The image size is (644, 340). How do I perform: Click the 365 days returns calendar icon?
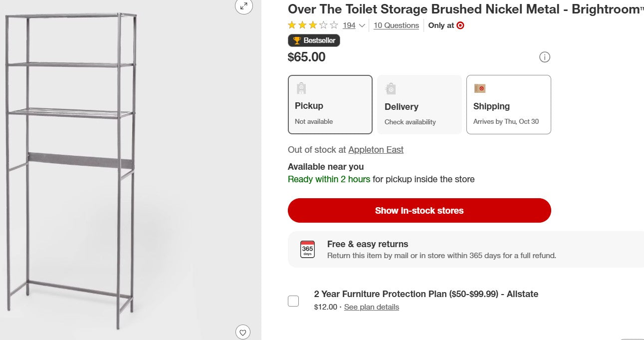307,249
